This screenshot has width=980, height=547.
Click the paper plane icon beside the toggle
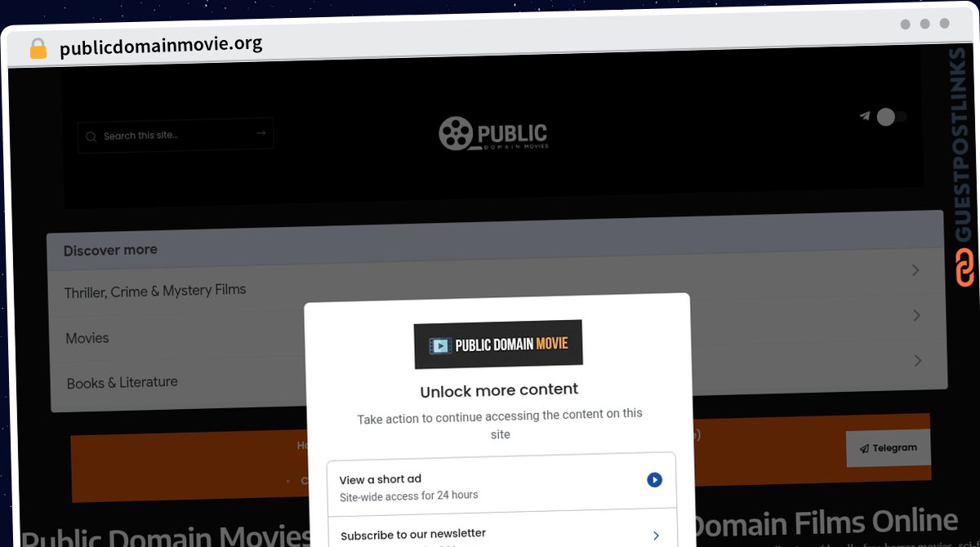865,116
